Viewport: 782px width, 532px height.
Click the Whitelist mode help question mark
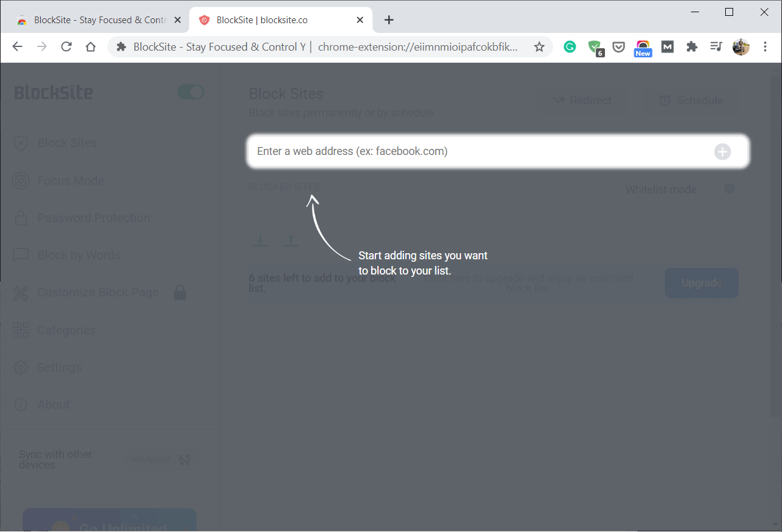(729, 189)
